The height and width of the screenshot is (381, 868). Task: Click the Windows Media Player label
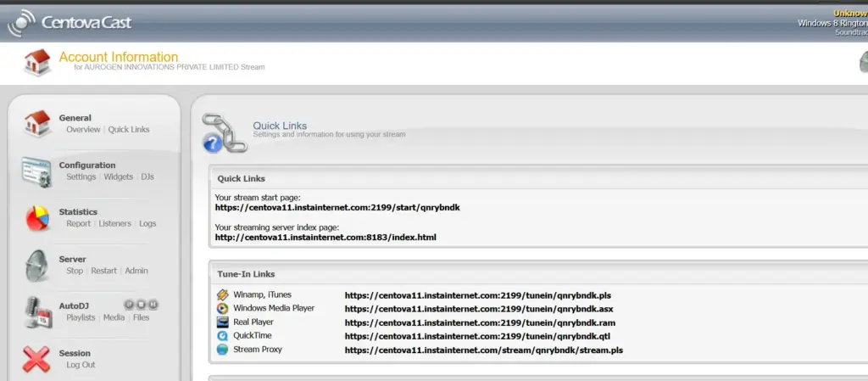click(274, 308)
